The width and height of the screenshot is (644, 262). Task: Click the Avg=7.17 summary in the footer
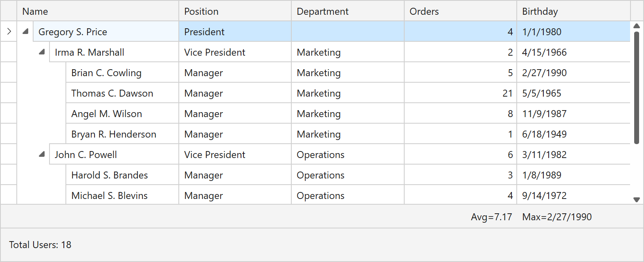tap(491, 217)
